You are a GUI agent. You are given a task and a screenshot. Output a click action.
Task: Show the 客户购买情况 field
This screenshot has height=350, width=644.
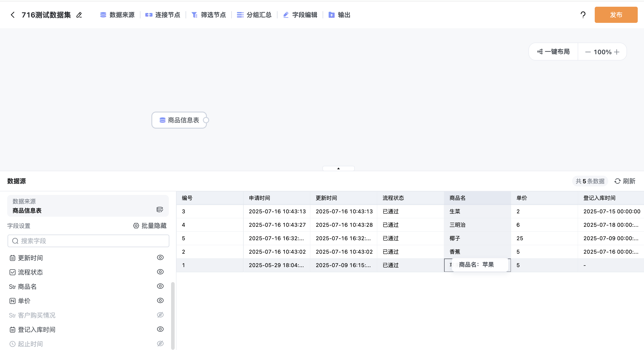click(x=160, y=315)
